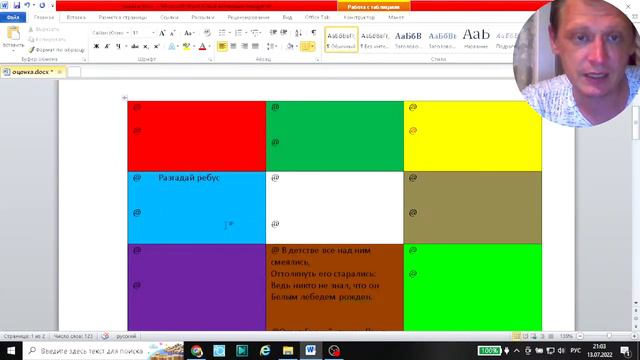Switch to the Макет table tab
Viewport: 640px width, 360px height.
tap(396, 18)
